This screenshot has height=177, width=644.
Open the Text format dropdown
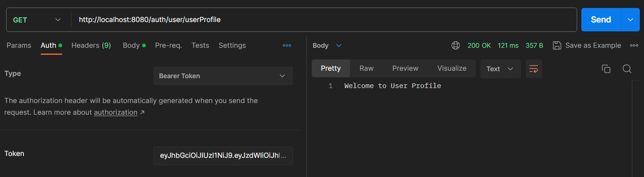pyautogui.click(x=501, y=69)
